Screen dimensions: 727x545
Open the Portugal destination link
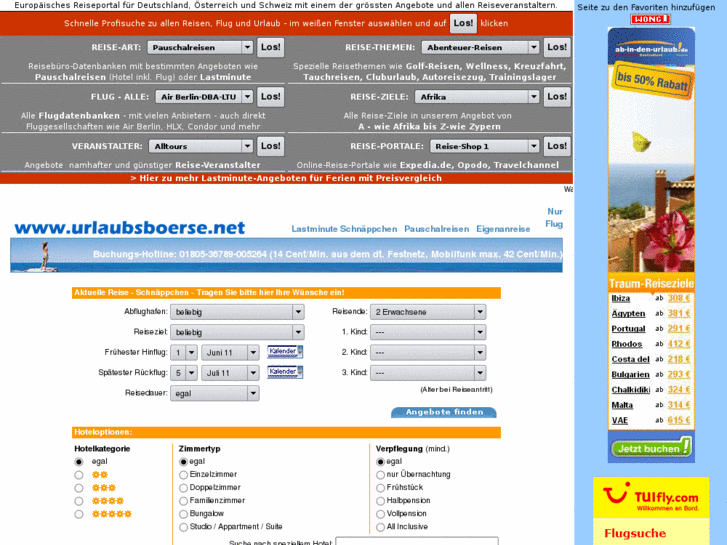coord(628,329)
